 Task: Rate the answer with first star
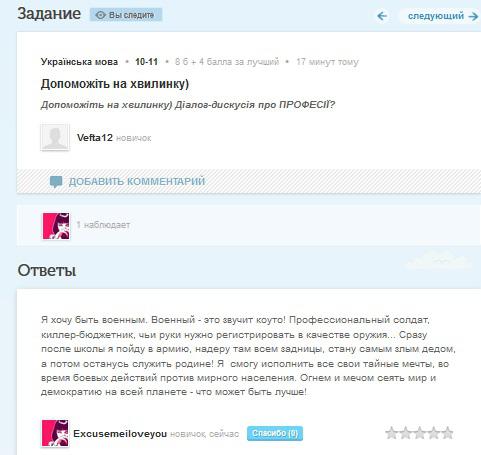click(391, 433)
